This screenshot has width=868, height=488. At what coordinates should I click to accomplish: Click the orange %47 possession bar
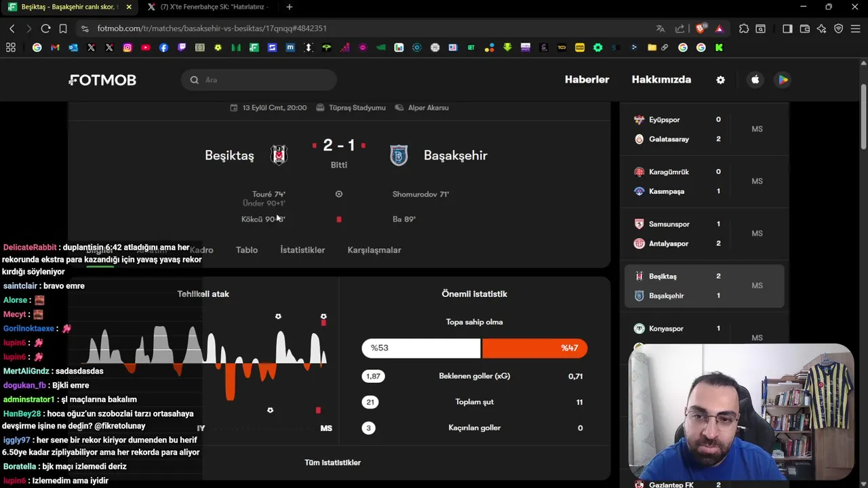[x=534, y=348]
